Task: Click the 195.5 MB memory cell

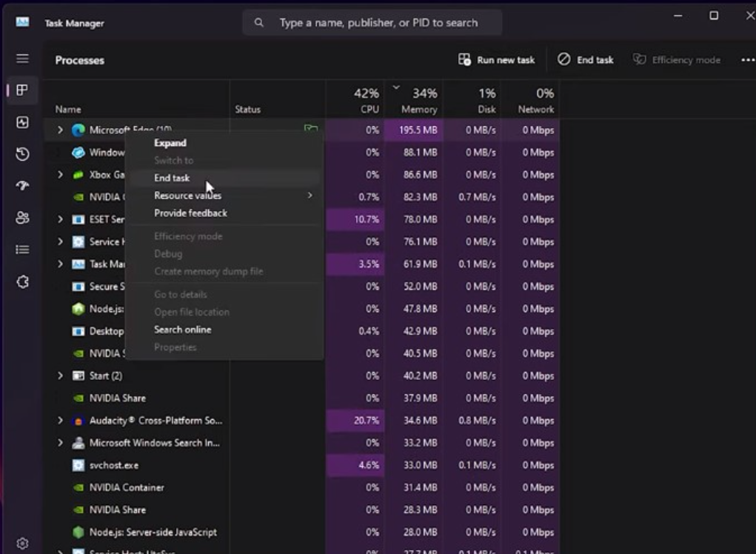Action: coord(414,130)
